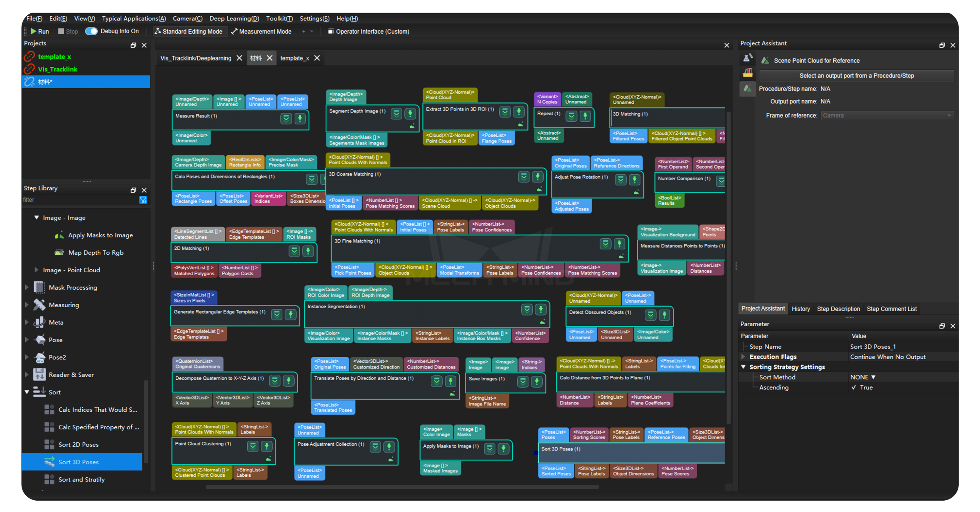Click the green Run play icon
Viewport: 980px width, 512px height.
(33, 31)
